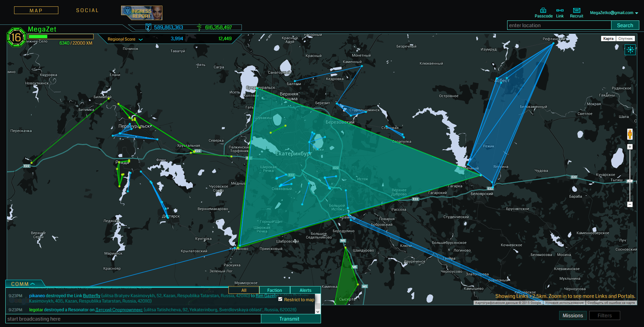Open the Missions panel
Image resolution: width=644 pixels, height=327 pixels.
(x=573, y=316)
